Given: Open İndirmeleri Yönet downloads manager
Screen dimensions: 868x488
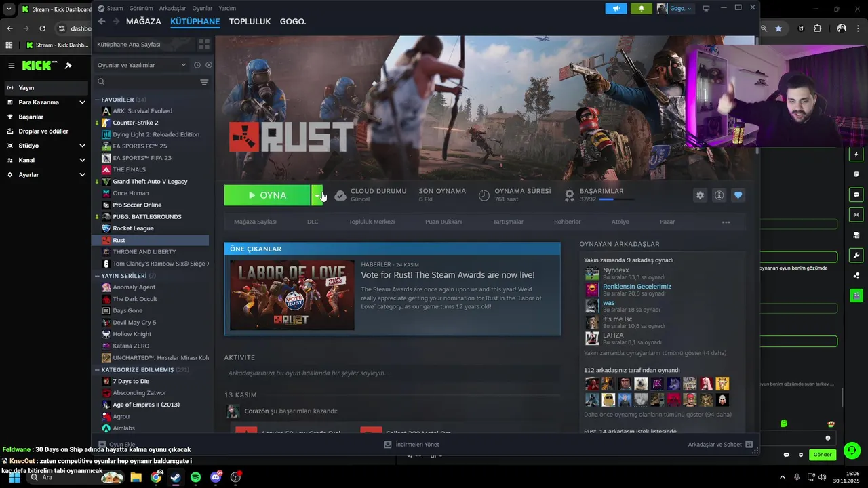Looking at the screenshot, I should 411,444.
